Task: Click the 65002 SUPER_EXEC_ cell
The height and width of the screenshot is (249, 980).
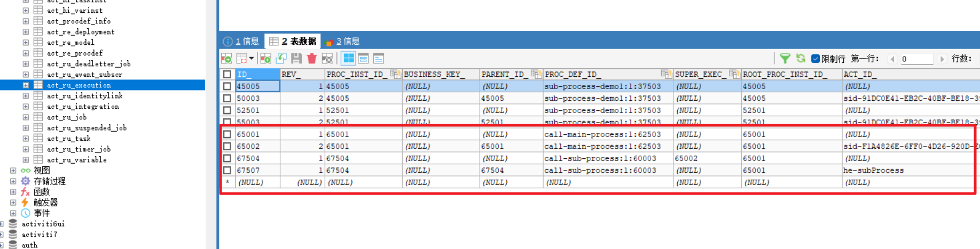Action: pos(707,158)
